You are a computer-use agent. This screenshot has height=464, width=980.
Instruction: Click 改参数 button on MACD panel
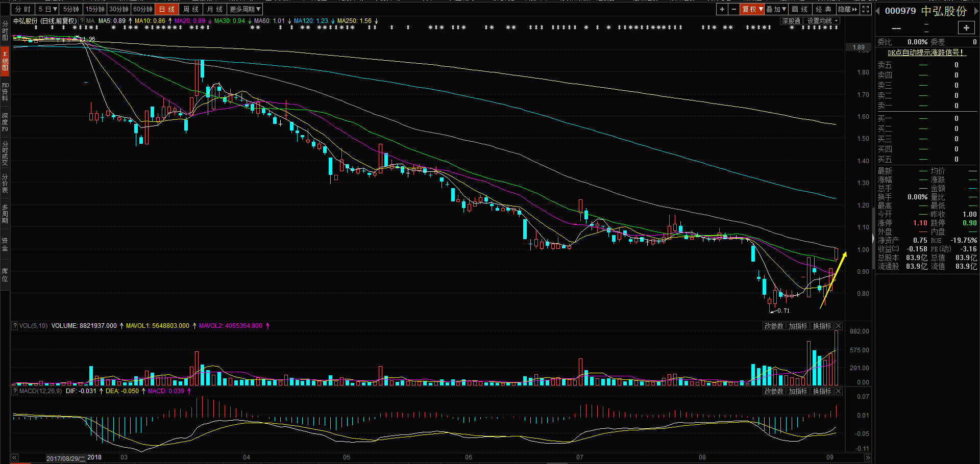click(x=773, y=391)
